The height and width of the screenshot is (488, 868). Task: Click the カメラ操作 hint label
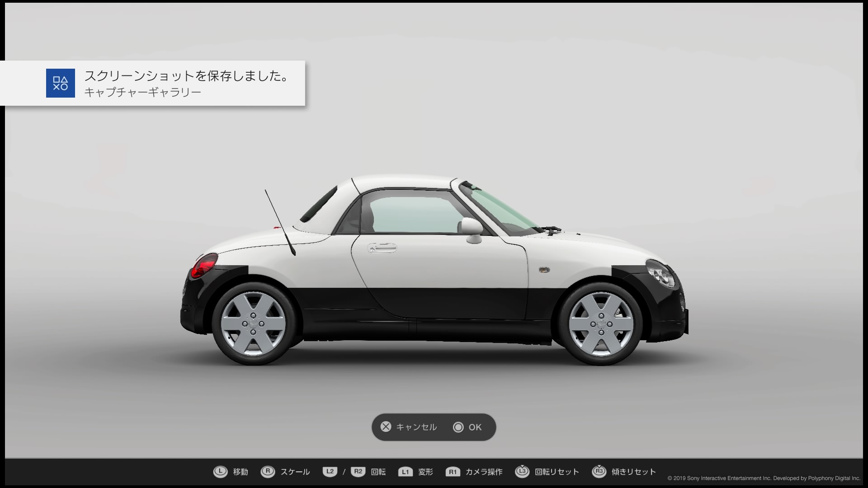point(484,472)
